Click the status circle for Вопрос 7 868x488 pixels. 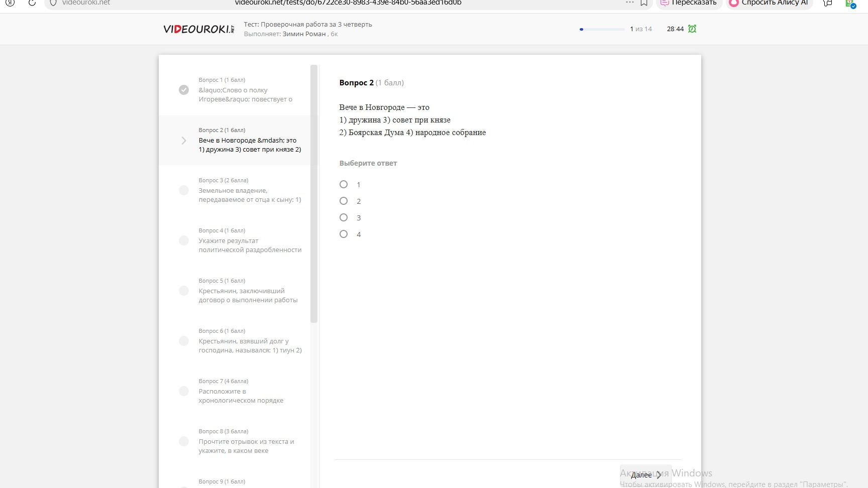[184, 391]
